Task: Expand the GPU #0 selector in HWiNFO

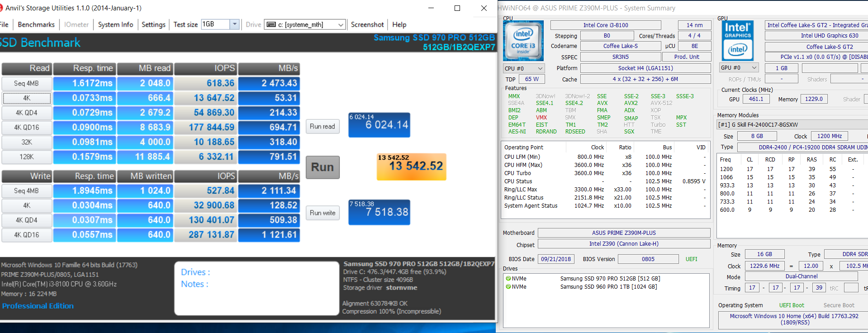Action: (738, 68)
